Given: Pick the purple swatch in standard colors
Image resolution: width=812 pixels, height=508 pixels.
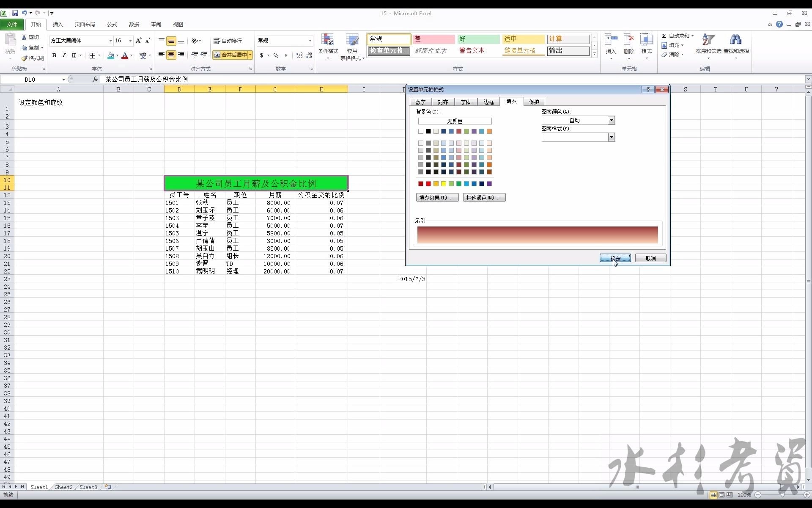Looking at the screenshot, I should (x=489, y=184).
